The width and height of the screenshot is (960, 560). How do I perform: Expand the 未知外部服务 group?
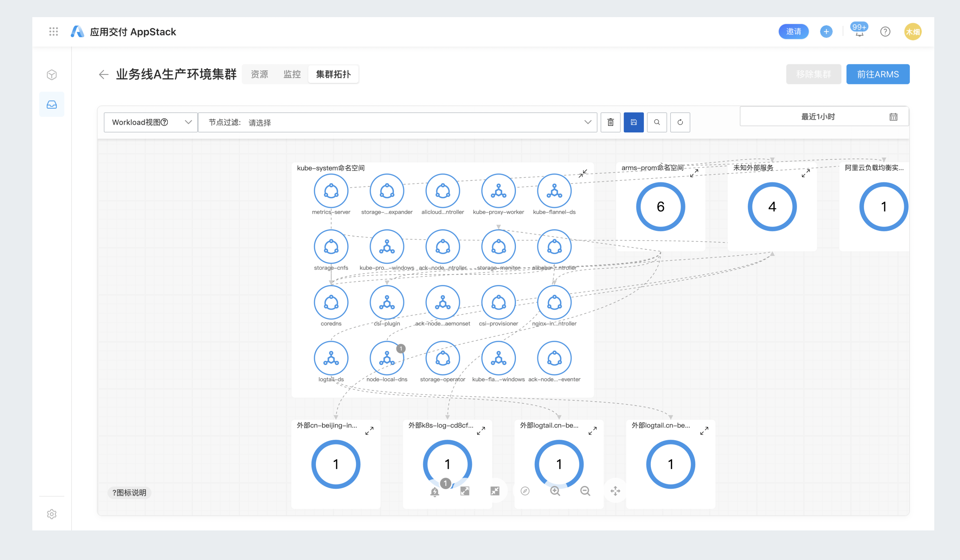806,173
